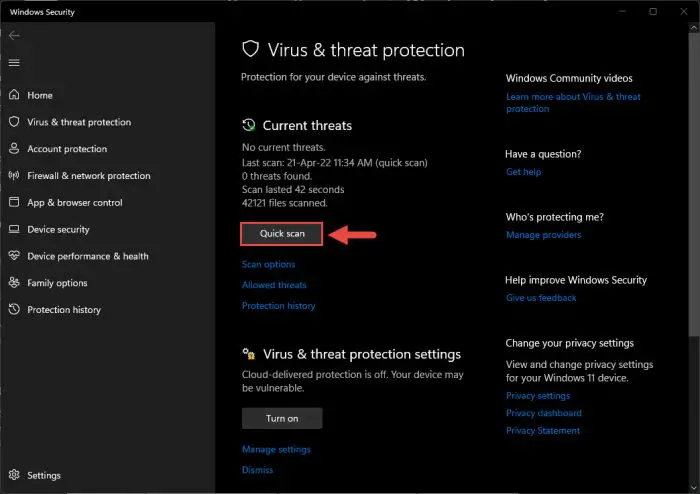The width and height of the screenshot is (700, 494).
Task: Open the Allowed threats link
Action: (274, 285)
